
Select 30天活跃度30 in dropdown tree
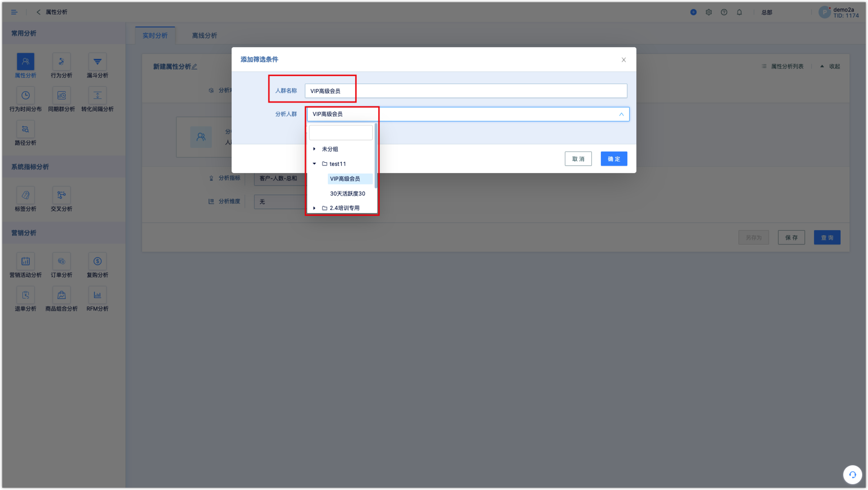tap(347, 193)
